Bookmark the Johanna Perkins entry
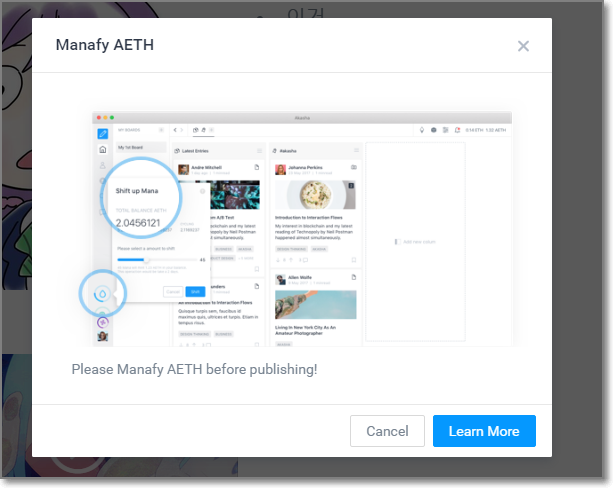The width and height of the screenshot is (613, 488). pos(354,260)
